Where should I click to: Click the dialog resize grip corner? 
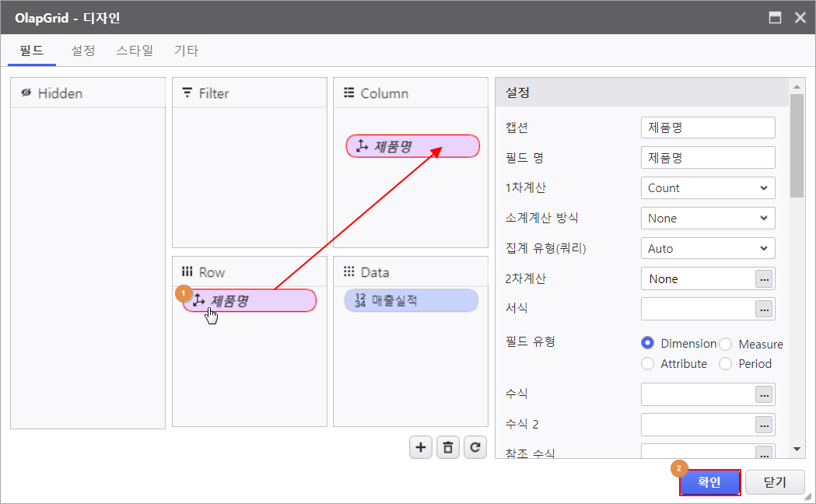coord(807,497)
